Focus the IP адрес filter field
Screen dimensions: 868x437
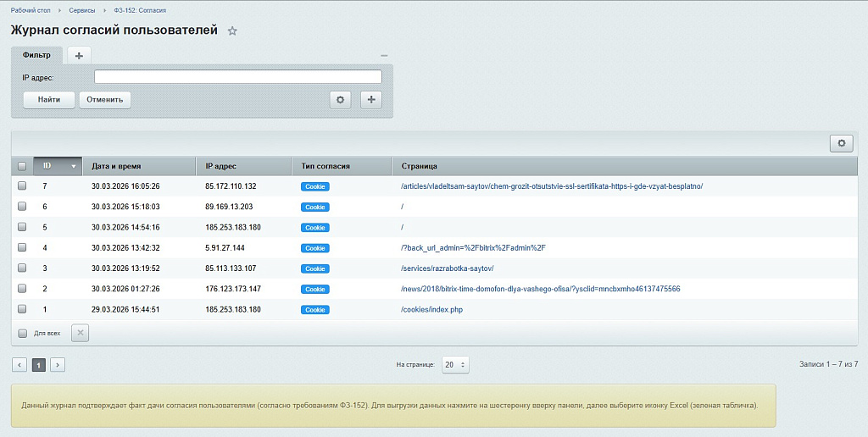tap(238, 77)
